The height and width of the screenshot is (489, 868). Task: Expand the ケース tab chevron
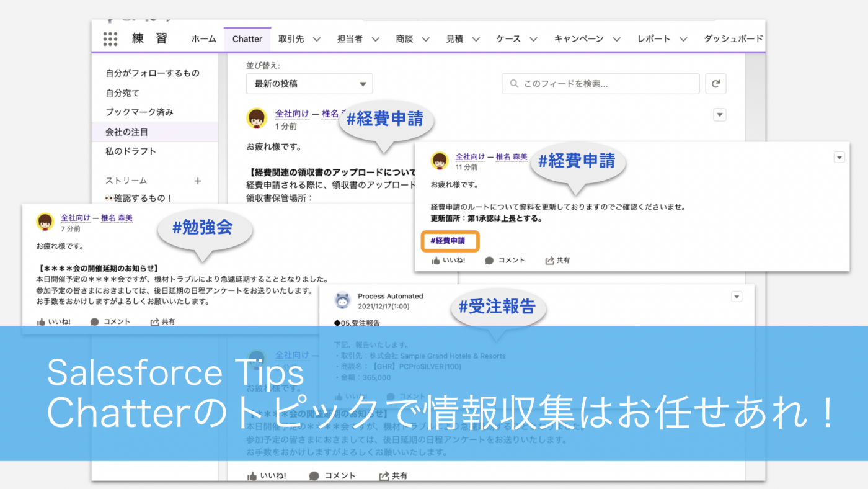pos(534,39)
